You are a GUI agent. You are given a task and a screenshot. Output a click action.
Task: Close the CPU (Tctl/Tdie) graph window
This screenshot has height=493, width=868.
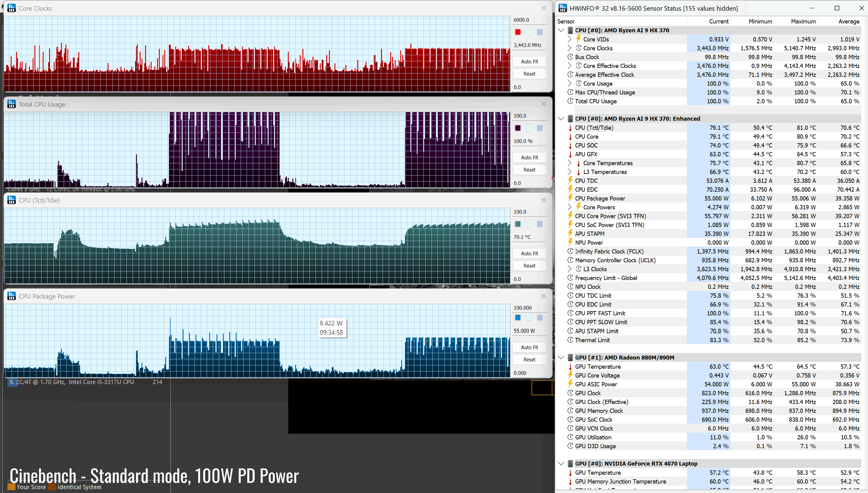(544, 200)
